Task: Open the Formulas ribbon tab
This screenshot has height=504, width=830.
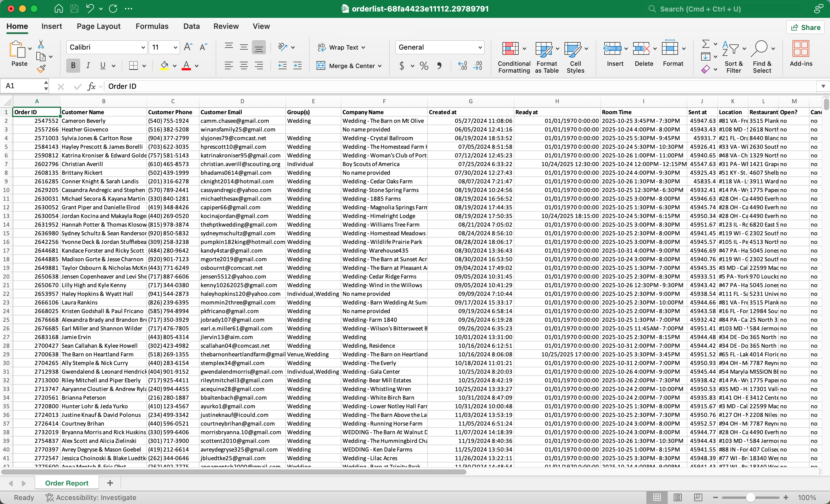Action: click(x=152, y=26)
